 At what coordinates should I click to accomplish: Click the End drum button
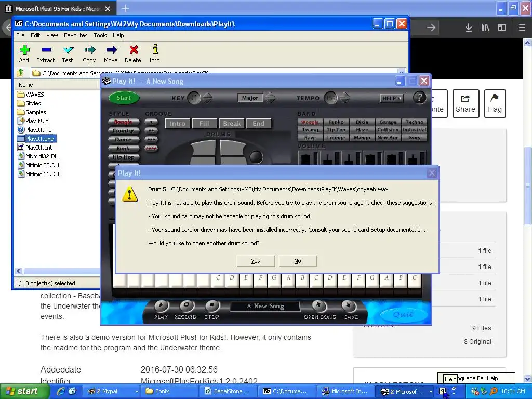click(x=259, y=124)
